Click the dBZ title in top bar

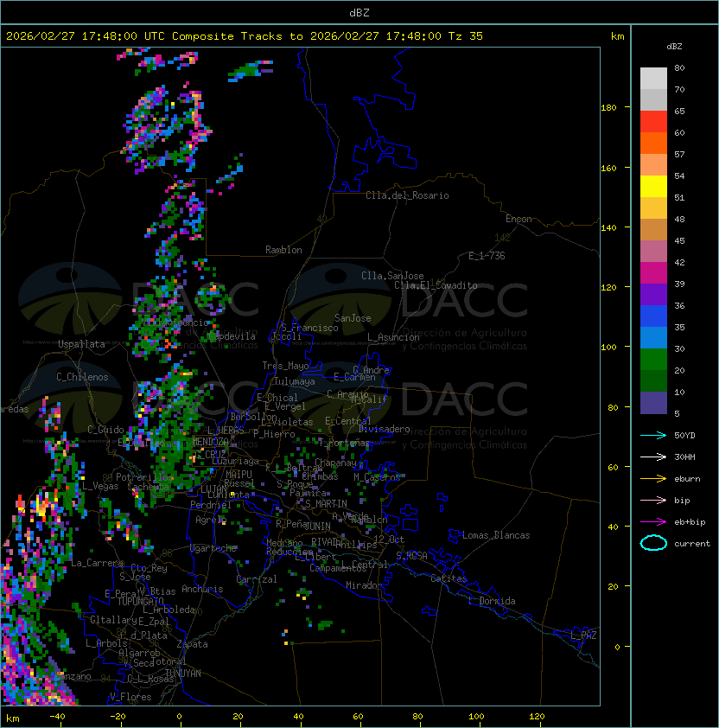coord(359,12)
